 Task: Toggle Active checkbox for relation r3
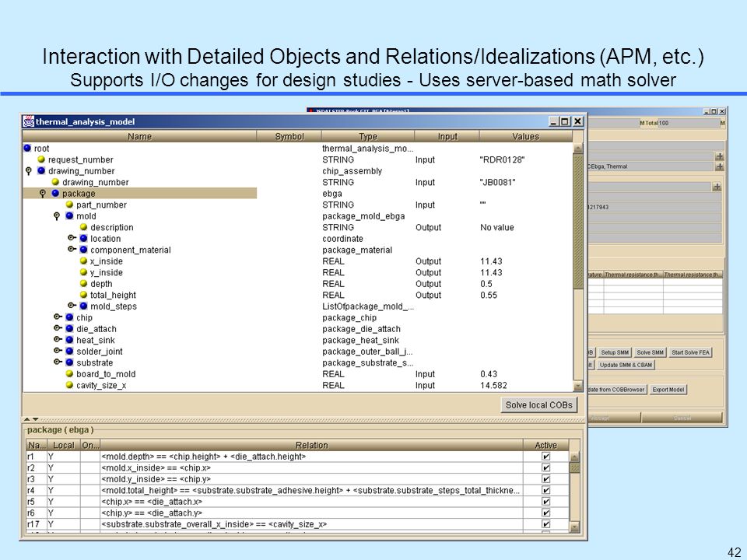pos(546,479)
